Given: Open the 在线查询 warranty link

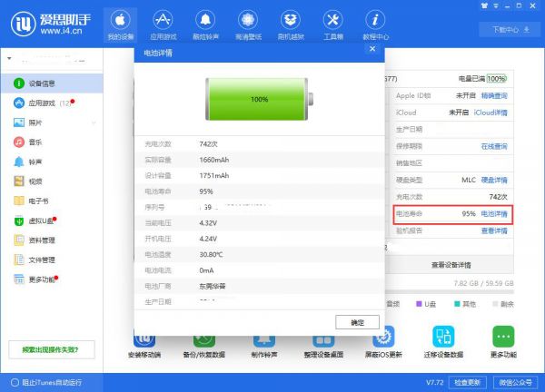Looking at the screenshot, I should click(x=494, y=146).
